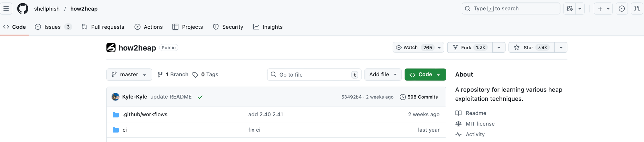
Task: Expand the master branch dropdown
Action: click(129, 75)
